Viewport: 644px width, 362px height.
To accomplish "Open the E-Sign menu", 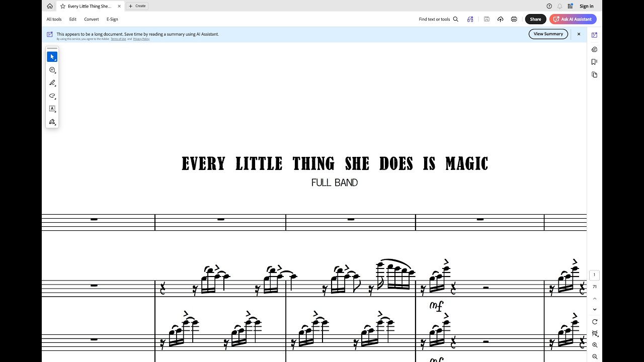I will tap(112, 19).
